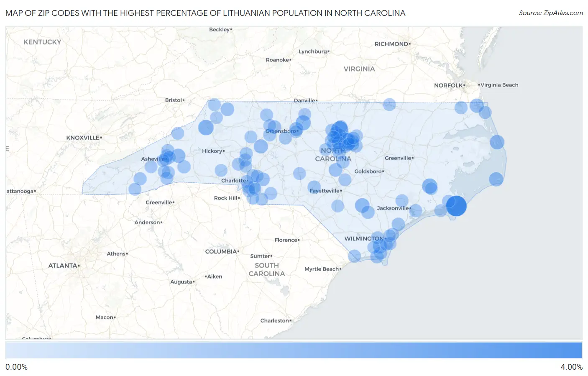Click the Aiken city label
The width and height of the screenshot is (588, 376).
(x=215, y=276)
